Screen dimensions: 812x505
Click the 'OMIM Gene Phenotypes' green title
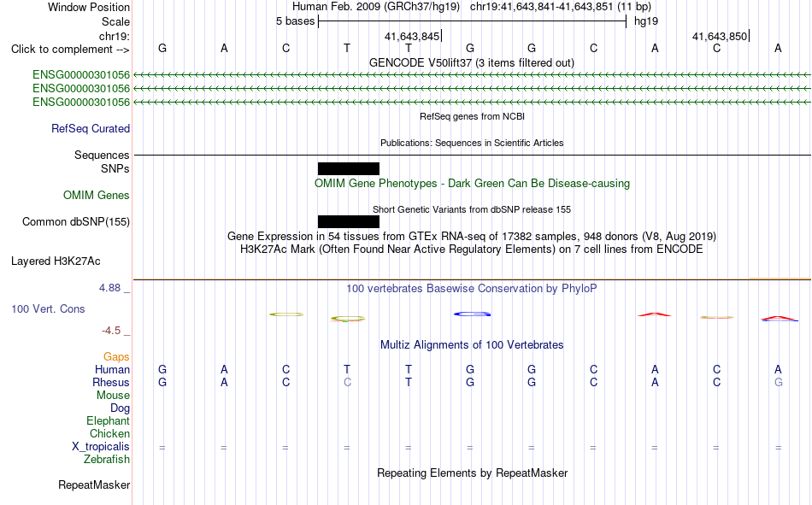tap(473, 184)
